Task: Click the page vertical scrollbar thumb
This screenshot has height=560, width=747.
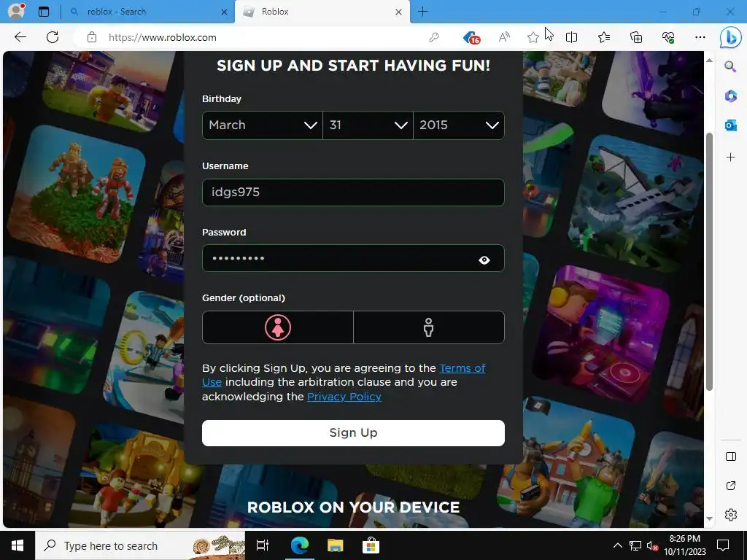Action: coord(709,262)
